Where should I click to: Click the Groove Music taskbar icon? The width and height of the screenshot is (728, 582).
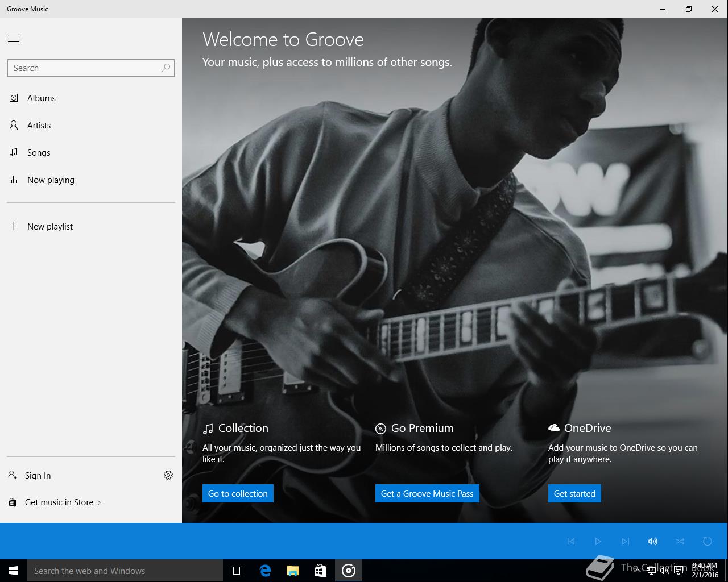349,571
